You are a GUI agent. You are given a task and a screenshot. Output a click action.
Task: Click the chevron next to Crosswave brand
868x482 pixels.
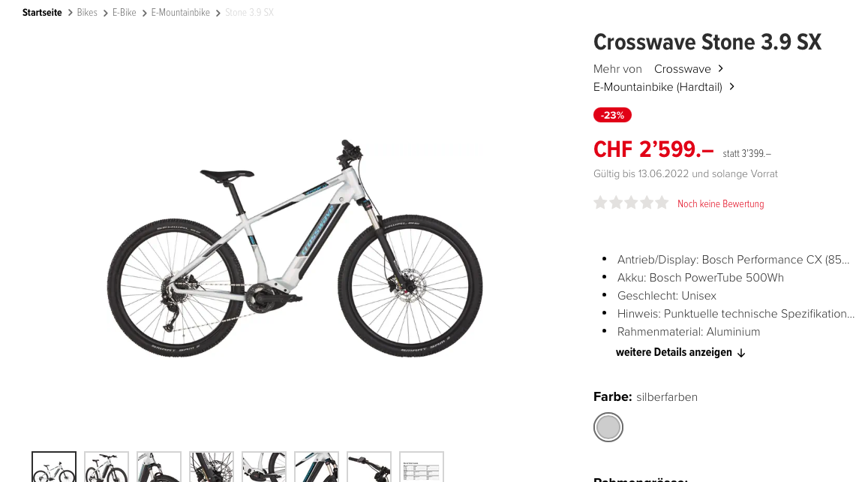[720, 68]
